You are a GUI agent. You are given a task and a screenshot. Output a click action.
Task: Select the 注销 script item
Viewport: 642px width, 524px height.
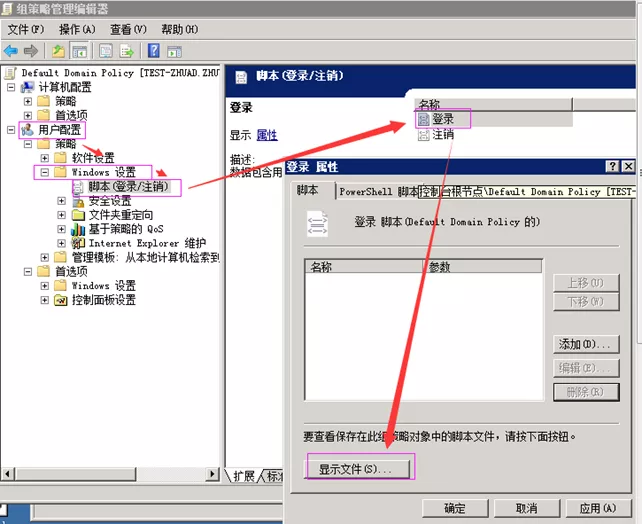coord(442,134)
